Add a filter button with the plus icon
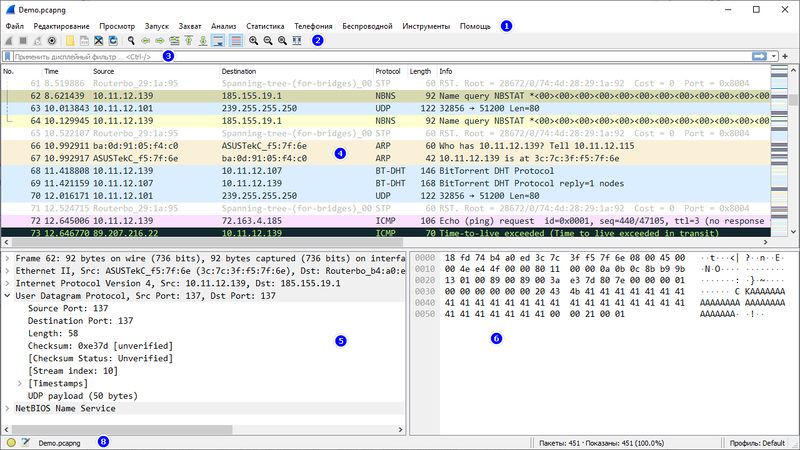 pyautogui.click(x=785, y=56)
